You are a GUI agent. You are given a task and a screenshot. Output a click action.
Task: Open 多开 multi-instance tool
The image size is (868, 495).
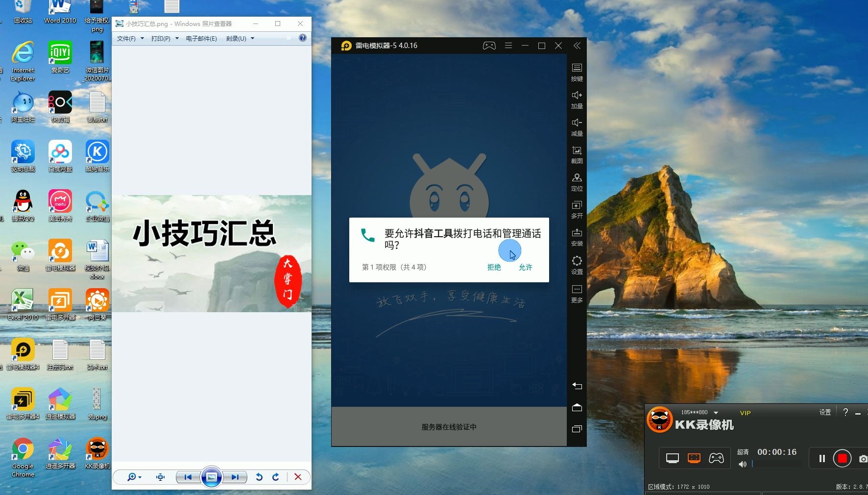(577, 209)
